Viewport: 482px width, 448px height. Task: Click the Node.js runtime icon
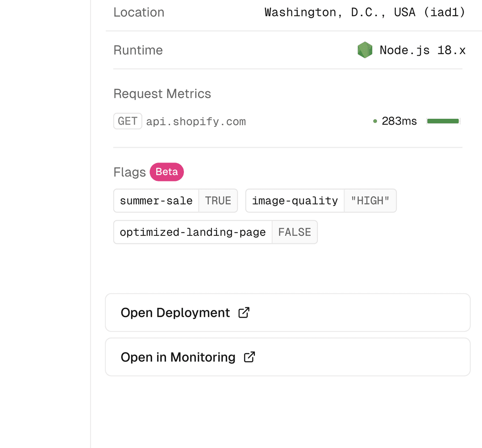(x=365, y=50)
